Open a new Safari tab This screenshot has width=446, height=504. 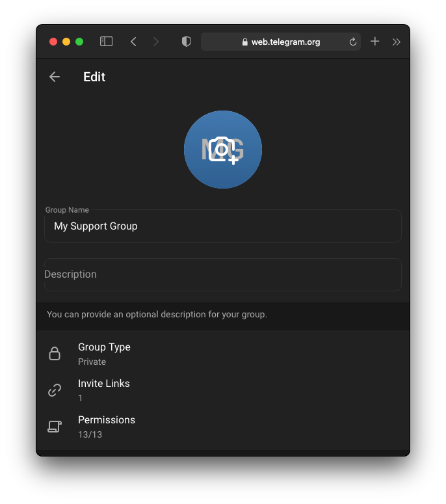(x=374, y=42)
